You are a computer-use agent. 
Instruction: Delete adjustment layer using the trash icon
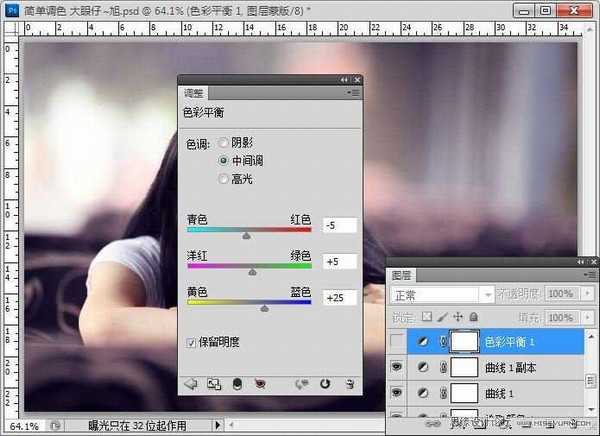coord(349,382)
